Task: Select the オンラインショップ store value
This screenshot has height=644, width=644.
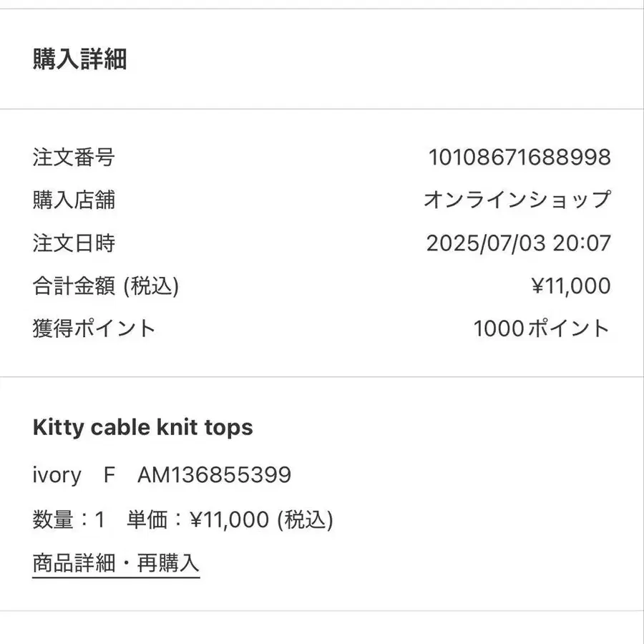Action: point(517,200)
